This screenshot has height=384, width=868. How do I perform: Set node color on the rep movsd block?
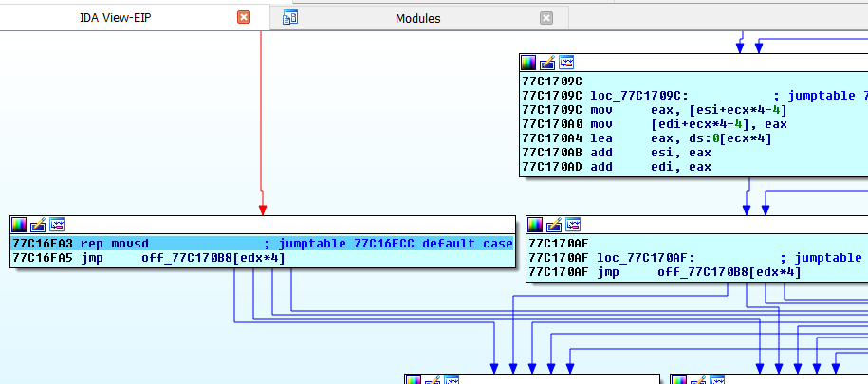coord(19,225)
